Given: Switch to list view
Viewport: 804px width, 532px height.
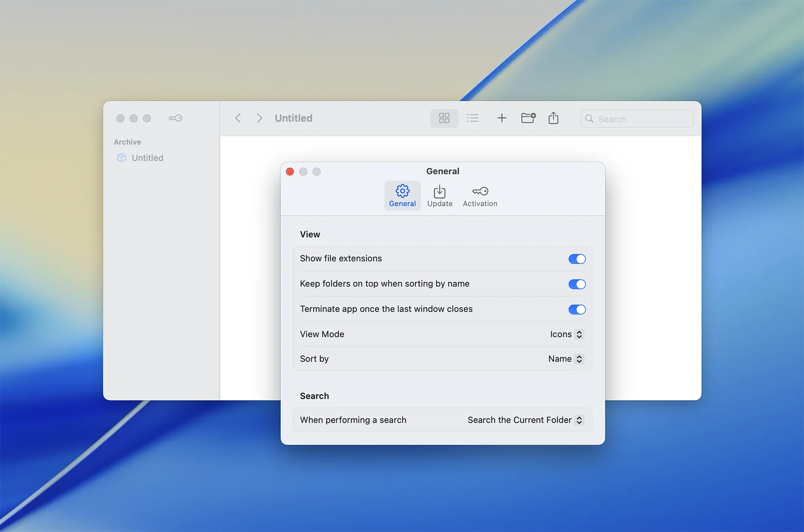Looking at the screenshot, I should 472,118.
